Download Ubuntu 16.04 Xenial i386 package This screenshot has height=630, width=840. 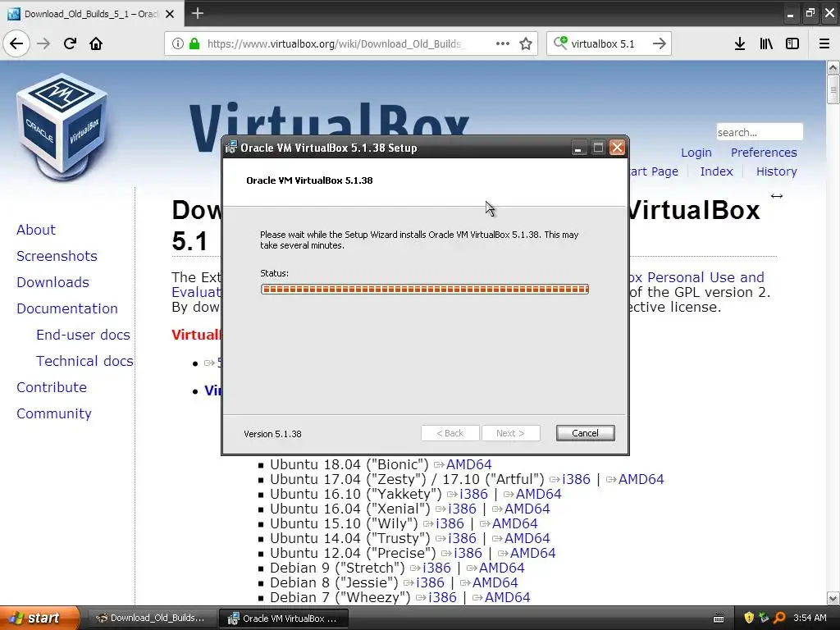462,509
